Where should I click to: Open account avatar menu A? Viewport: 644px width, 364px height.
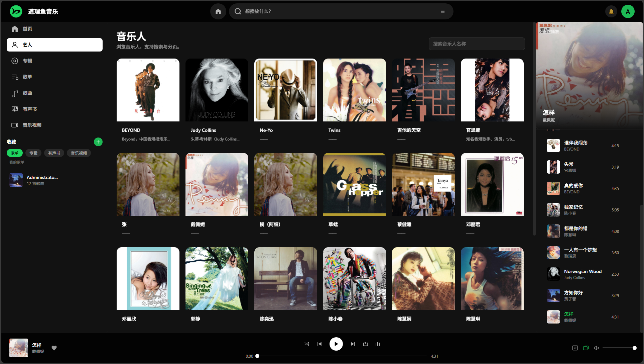click(x=628, y=11)
